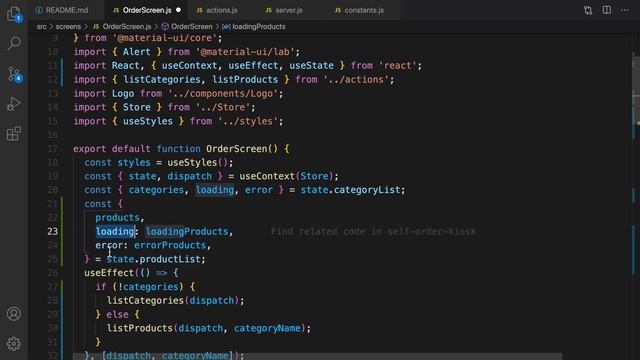Click the Alert import on line 10

(x=137, y=52)
